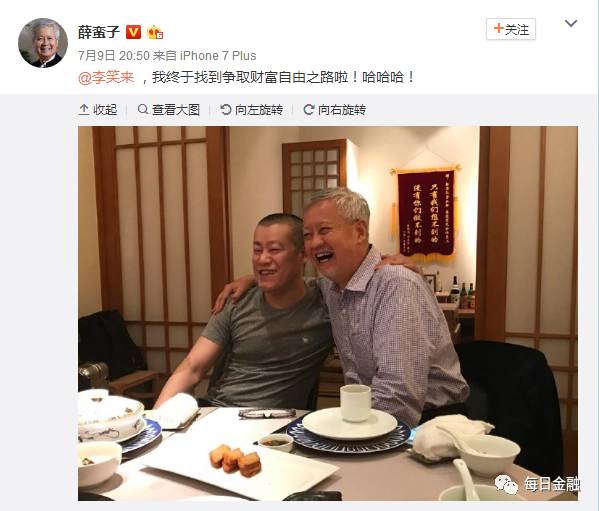The height and width of the screenshot is (511, 599).
Task: Follow the user with 关注 button
Action: [511, 29]
